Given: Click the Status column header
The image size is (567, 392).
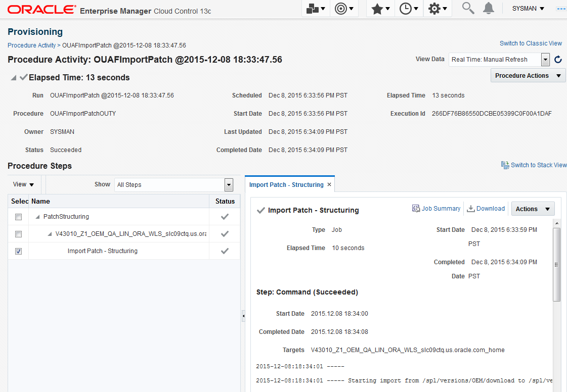Looking at the screenshot, I should (x=225, y=201).
